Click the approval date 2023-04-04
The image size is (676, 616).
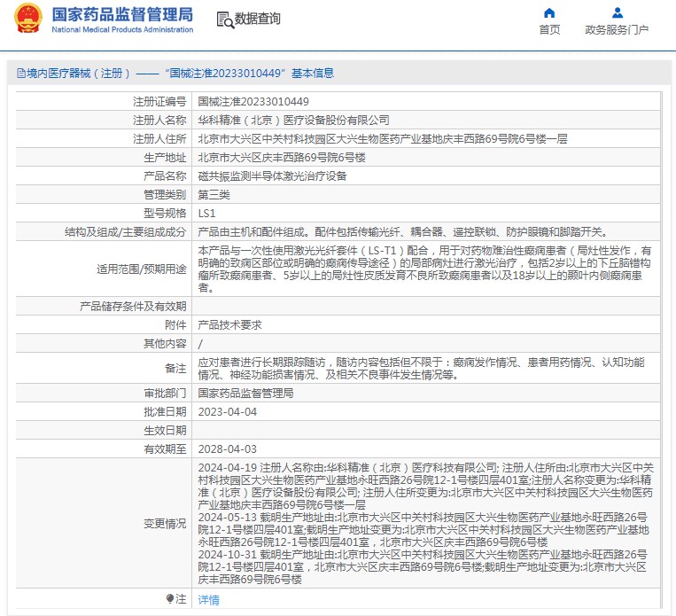[227, 412]
